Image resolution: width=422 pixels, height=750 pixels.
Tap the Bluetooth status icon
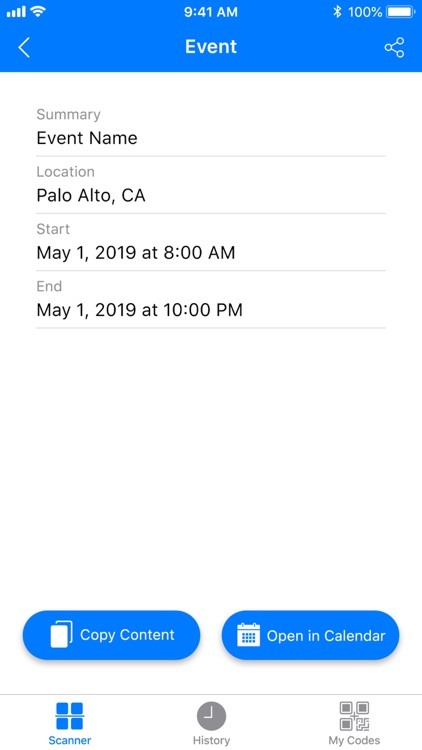(337, 12)
